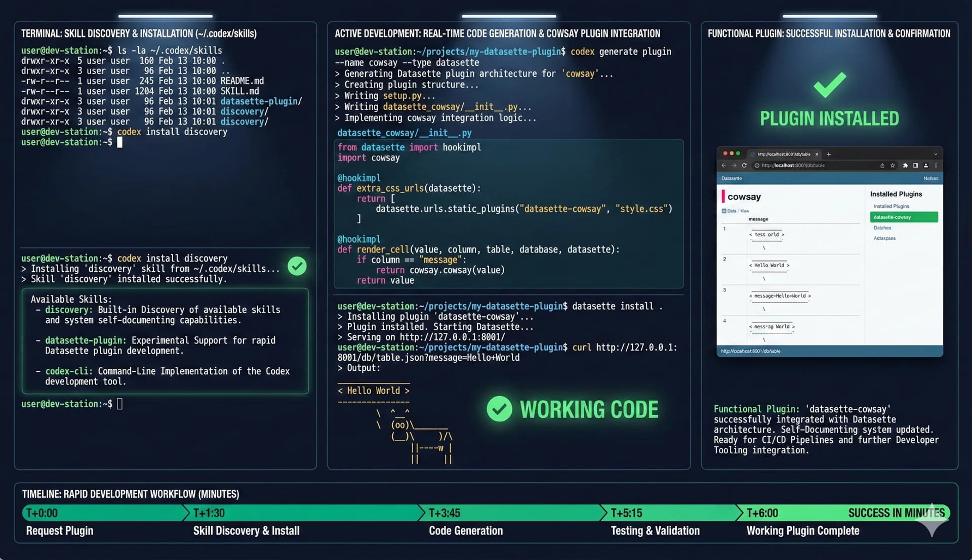The height and width of the screenshot is (560, 972).
Task: Click the share icon in the browser toolbar
Action: pos(882,165)
